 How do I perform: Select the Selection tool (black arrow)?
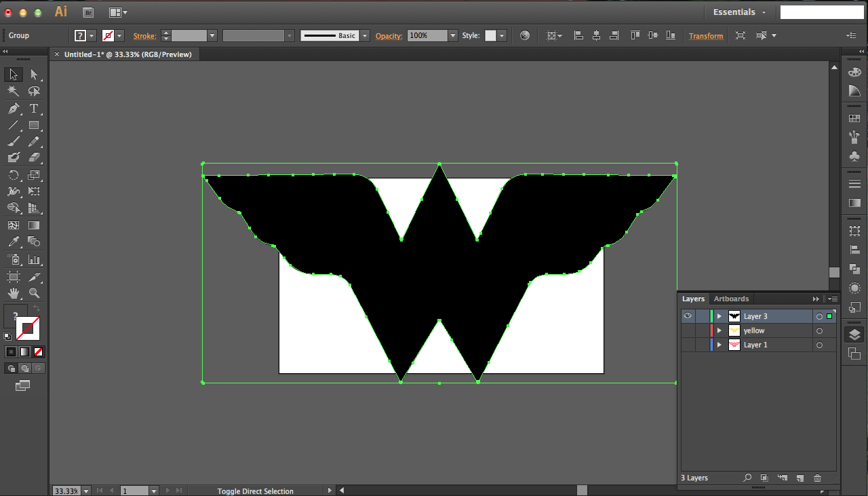tap(14, 75)
